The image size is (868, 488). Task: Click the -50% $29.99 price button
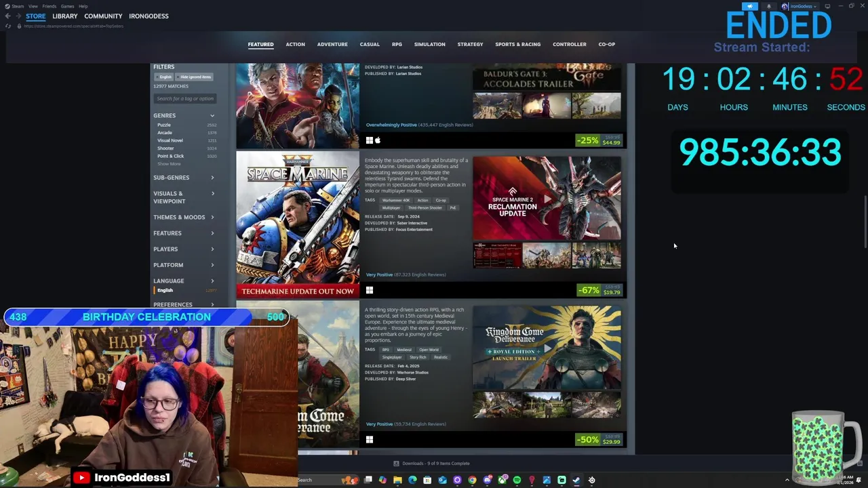(599, 440)
